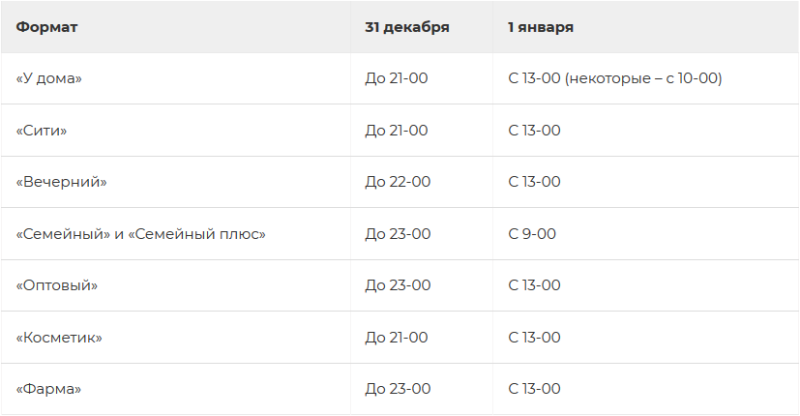Select the «31 декабря» column header
Screen dimensions: 800x416
point(407,28)
